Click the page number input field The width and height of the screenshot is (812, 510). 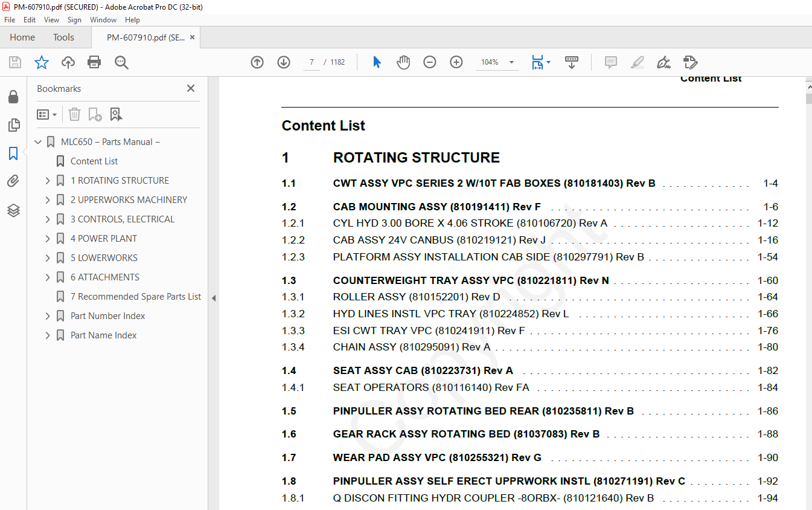click(311, 62)
